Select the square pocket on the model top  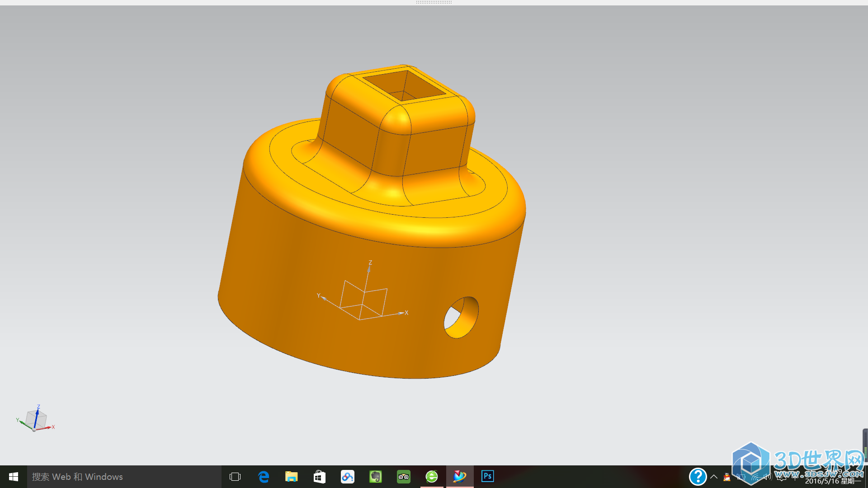(x=404, y=85)
